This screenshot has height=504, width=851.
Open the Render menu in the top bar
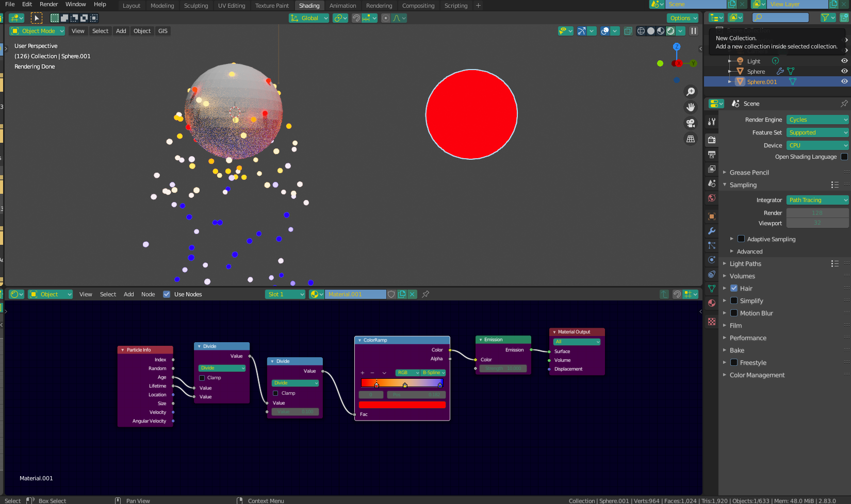(49, 4)
